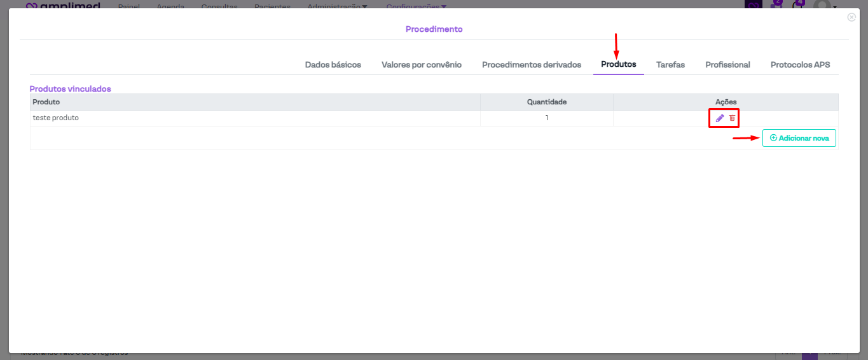Click the Quantidade column header
This screenshot has width=868, height=360.
click(546, 102)
